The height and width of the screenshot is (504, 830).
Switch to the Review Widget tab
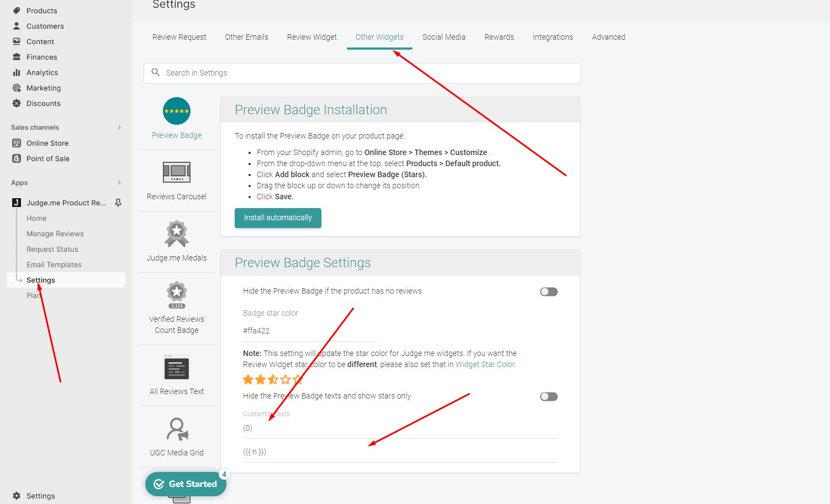click(312, 37)
